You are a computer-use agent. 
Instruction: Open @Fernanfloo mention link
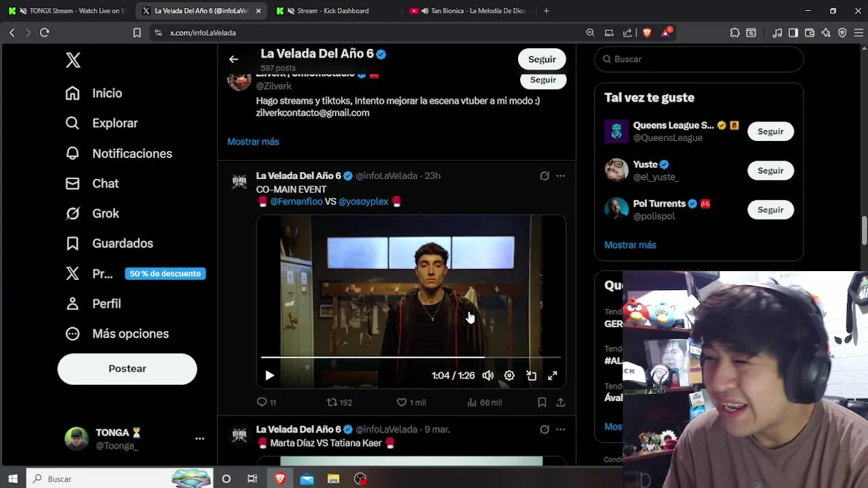[296, 202]
